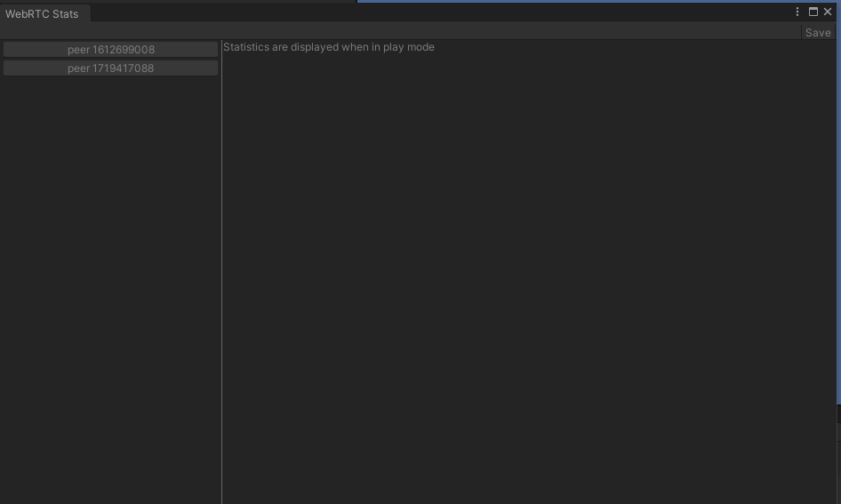Open the WebRTC Stats window options menu
The height and width of the screenshot is (504, 841).
(797, 12)
